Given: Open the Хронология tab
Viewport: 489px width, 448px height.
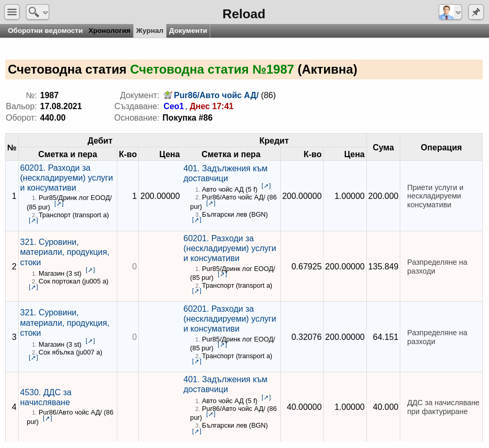Looking at the screenshot, I should 109,31.
